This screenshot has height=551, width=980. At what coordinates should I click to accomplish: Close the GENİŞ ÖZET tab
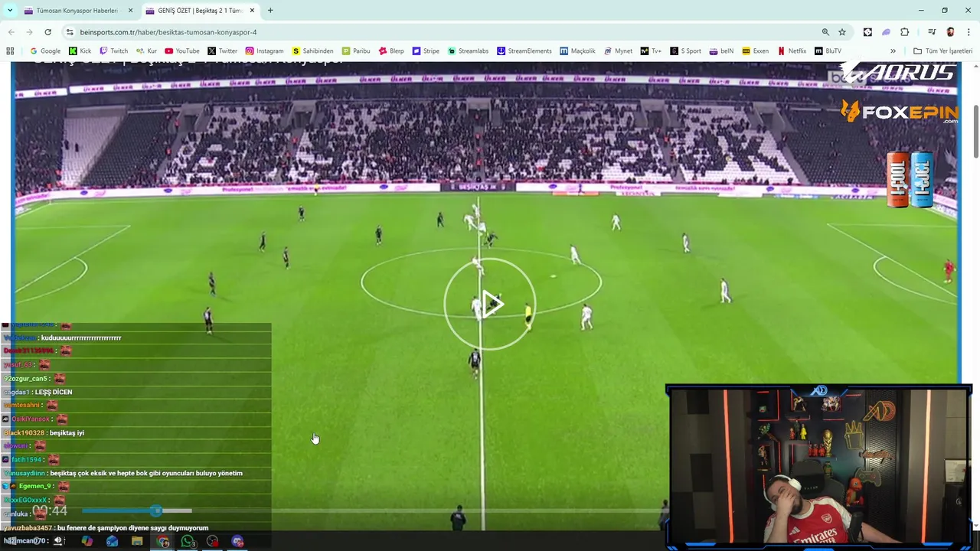coord(252,11)
